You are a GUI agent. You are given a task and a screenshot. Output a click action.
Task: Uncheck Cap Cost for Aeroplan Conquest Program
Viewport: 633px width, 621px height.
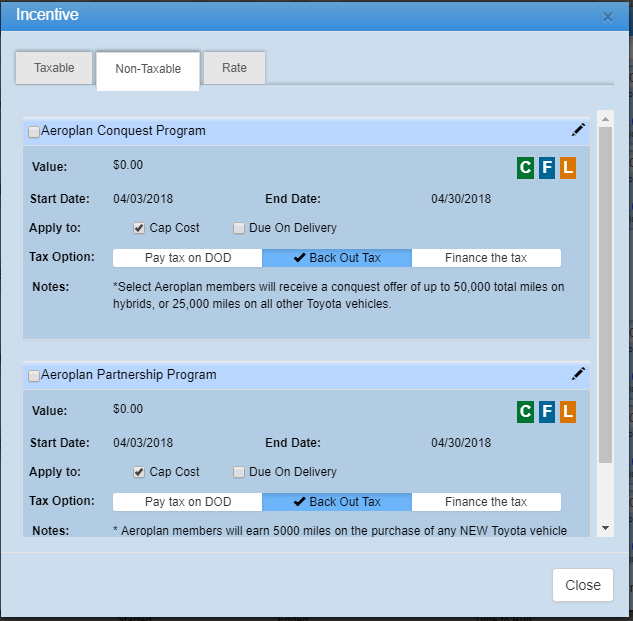coord(139,228)
